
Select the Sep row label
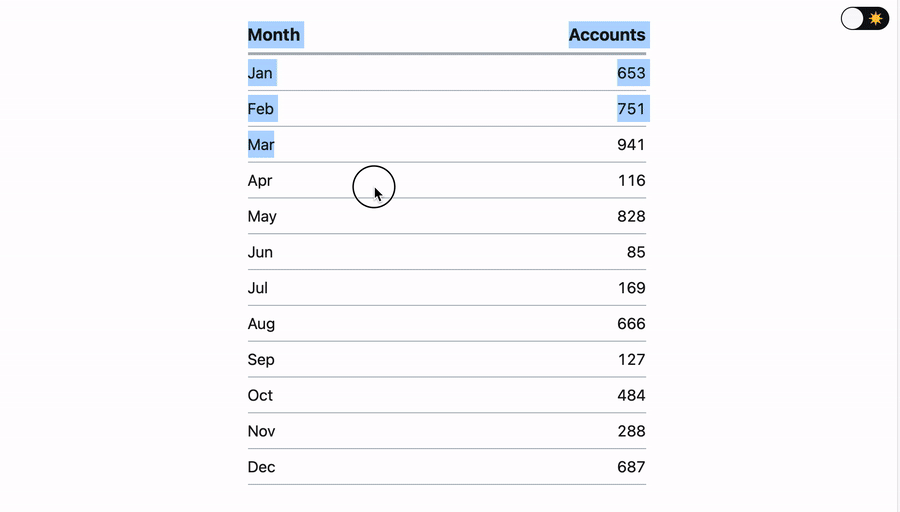[261, 360]
